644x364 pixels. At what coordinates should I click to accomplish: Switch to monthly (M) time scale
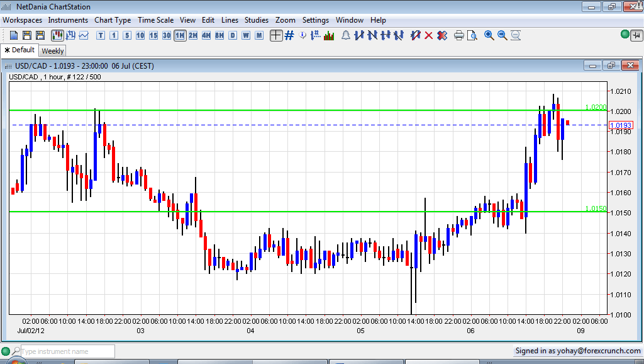point(259,35)
